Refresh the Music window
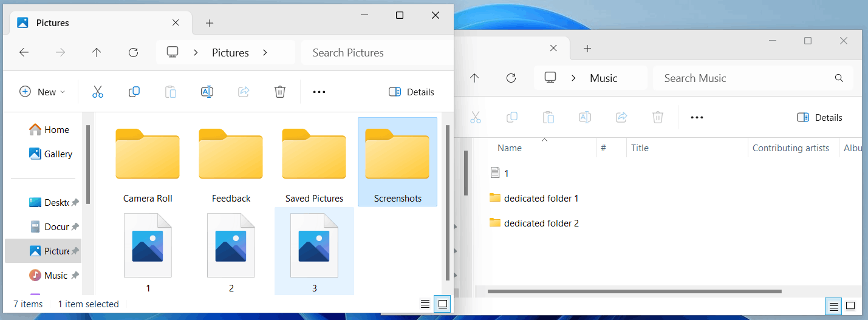This screenshot has width=868, height=320. (x=511, y=78)
